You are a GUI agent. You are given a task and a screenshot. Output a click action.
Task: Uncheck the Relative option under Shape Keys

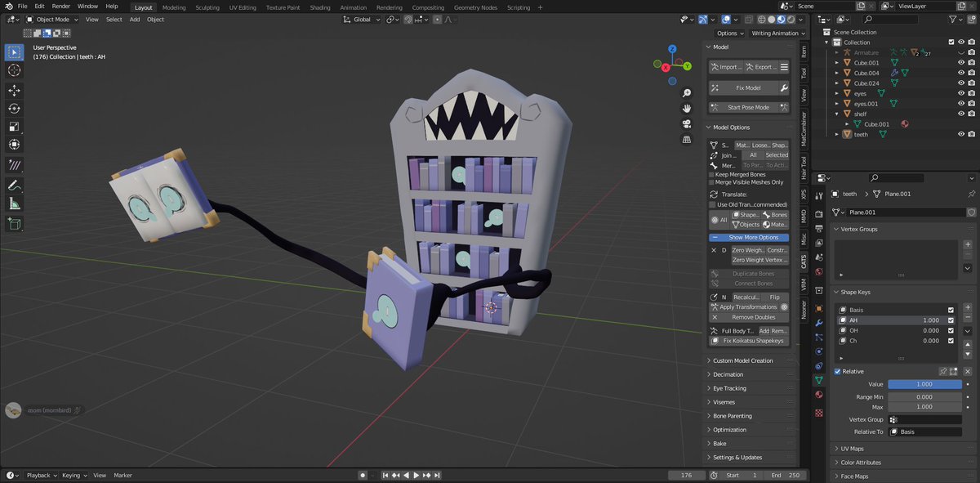[837, 371]
